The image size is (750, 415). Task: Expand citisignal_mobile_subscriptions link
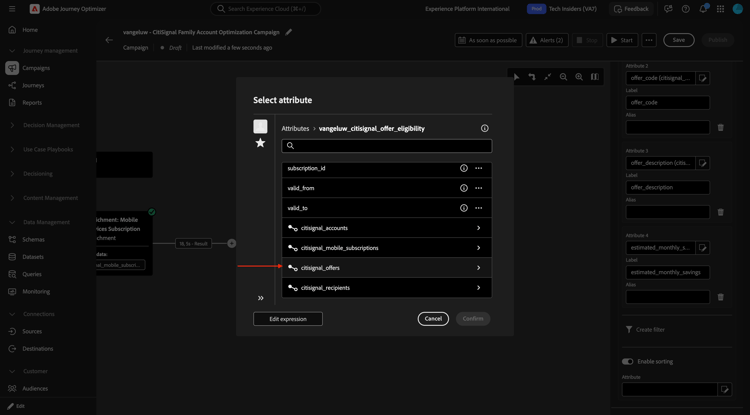click(x=386, y=248)
